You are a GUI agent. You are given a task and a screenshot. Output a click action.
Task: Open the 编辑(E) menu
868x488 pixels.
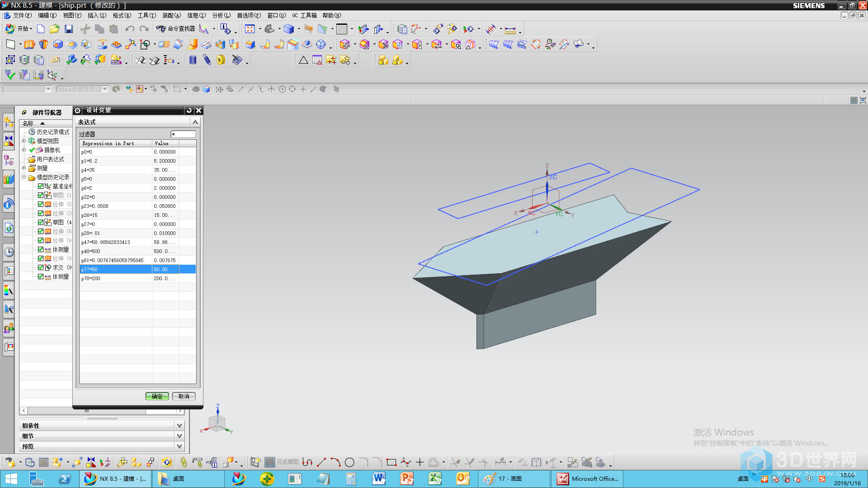point(47,15)
